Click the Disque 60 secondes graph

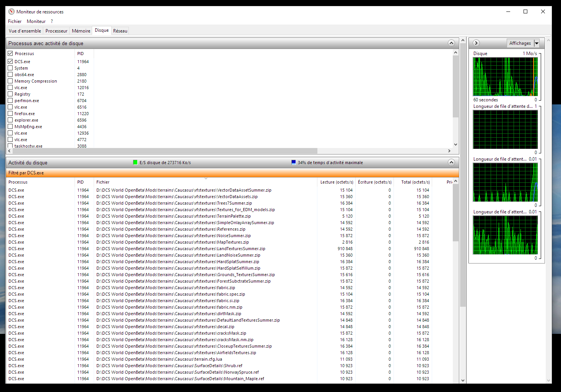point(505,76)
